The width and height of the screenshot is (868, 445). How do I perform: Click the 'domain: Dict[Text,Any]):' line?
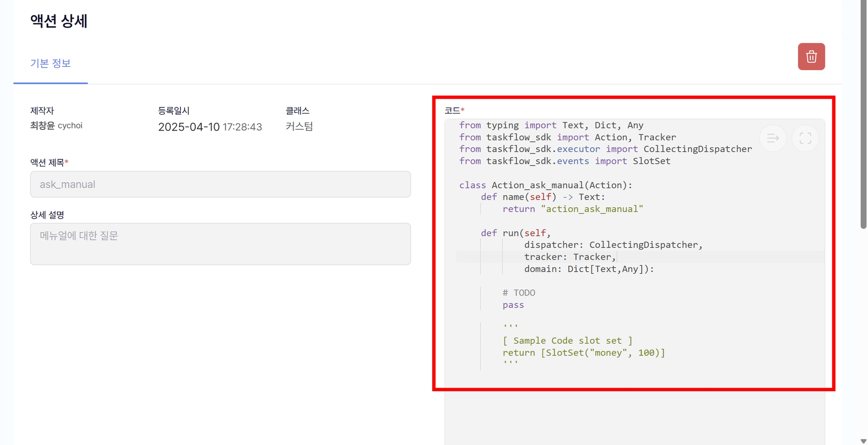[x=589, y=269]
